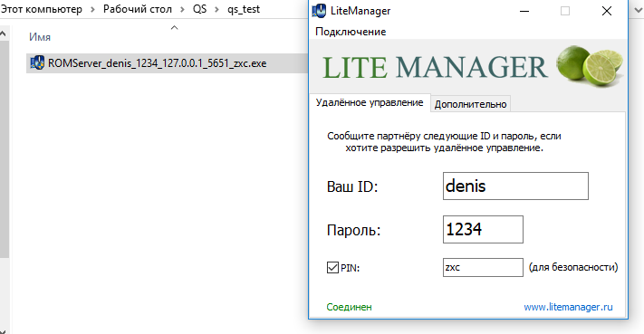Switch to the Удалённое управление tab

coord(370,102)
